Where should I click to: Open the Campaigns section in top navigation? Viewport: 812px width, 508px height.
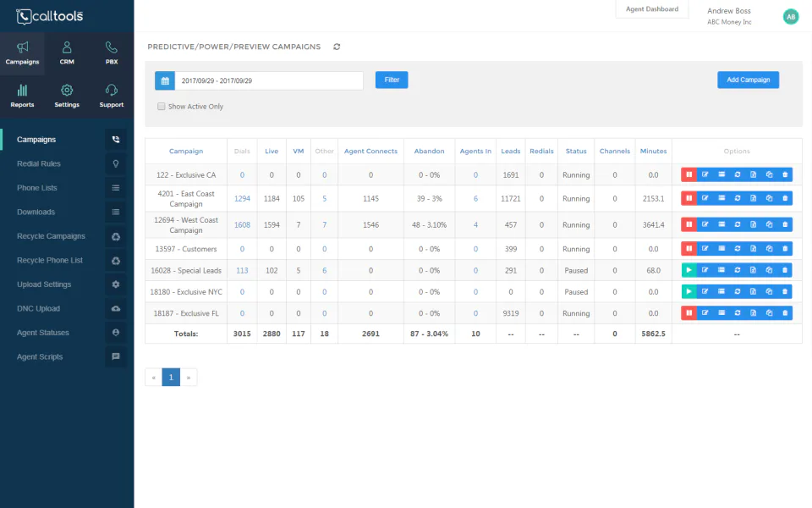pos(22,53)
